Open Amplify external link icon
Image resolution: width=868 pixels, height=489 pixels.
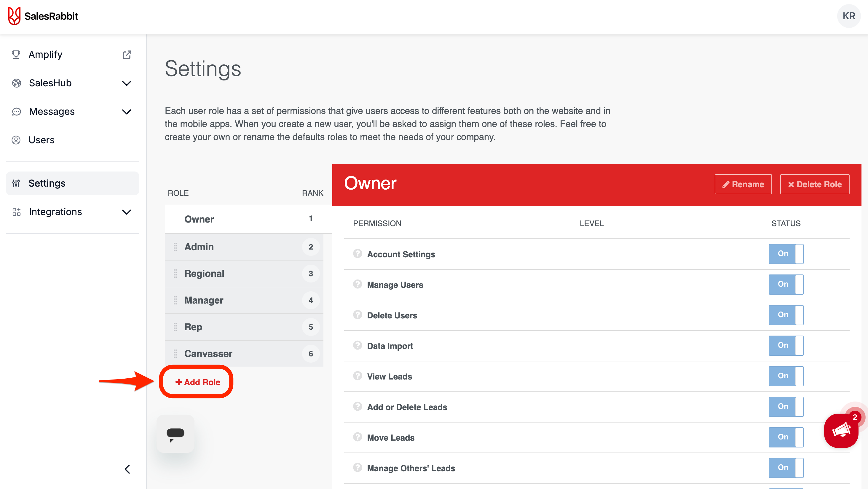(x=127, y=55)
